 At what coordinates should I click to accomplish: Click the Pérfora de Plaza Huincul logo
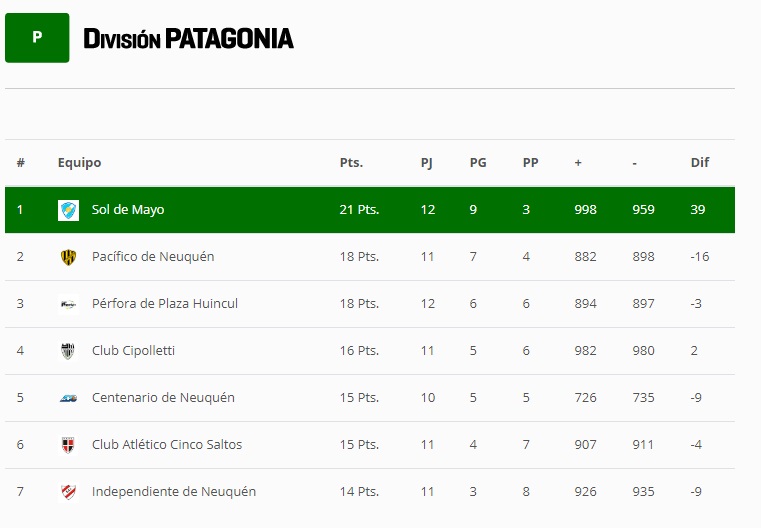point(68,304)
